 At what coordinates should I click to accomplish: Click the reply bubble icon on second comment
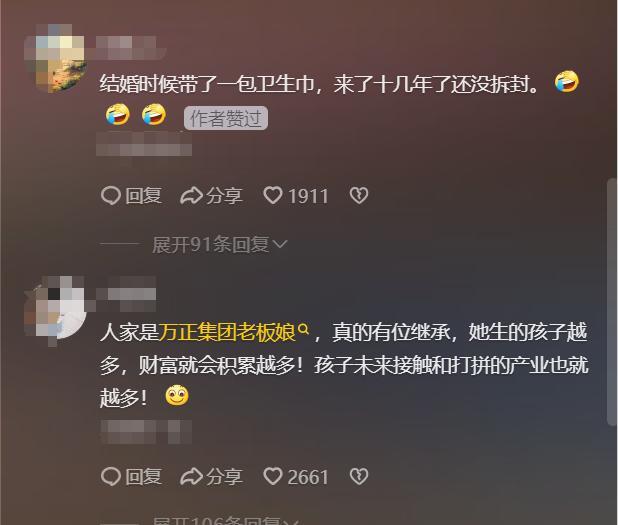pyautogui.click(x=111, y=477)
